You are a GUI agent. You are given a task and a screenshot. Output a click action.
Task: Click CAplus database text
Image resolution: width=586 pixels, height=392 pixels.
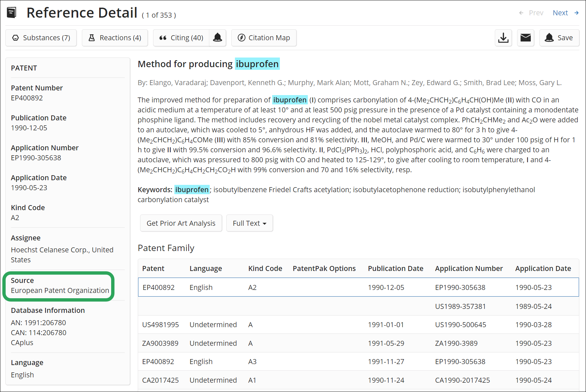tap(22, 342)
